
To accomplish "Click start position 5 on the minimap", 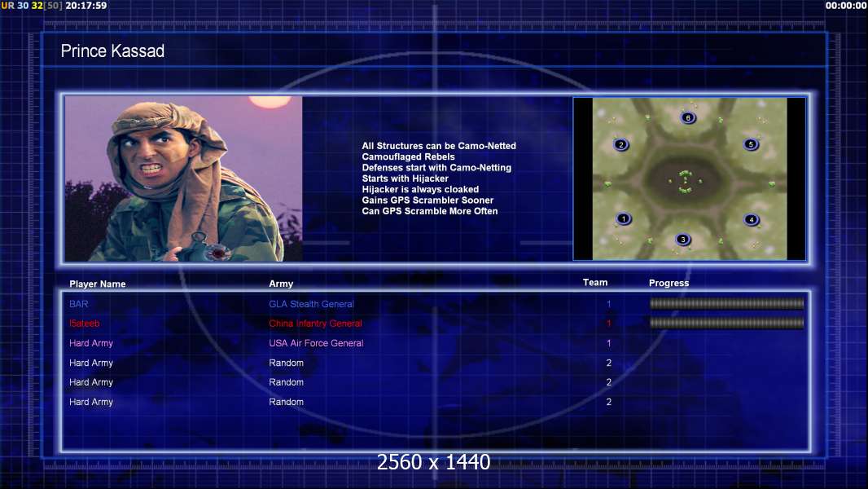I will [x=751, y=144].
